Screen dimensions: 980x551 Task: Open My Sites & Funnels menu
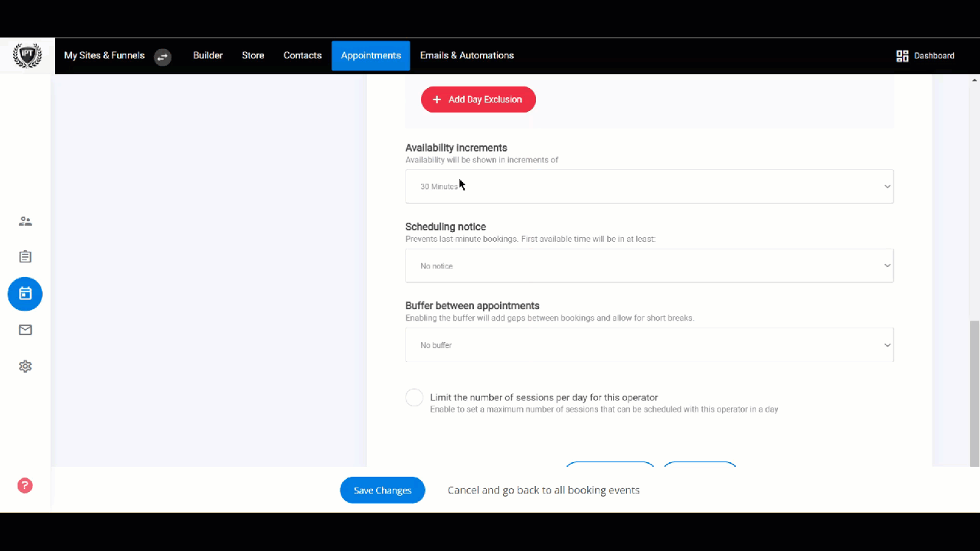point(104,56)
